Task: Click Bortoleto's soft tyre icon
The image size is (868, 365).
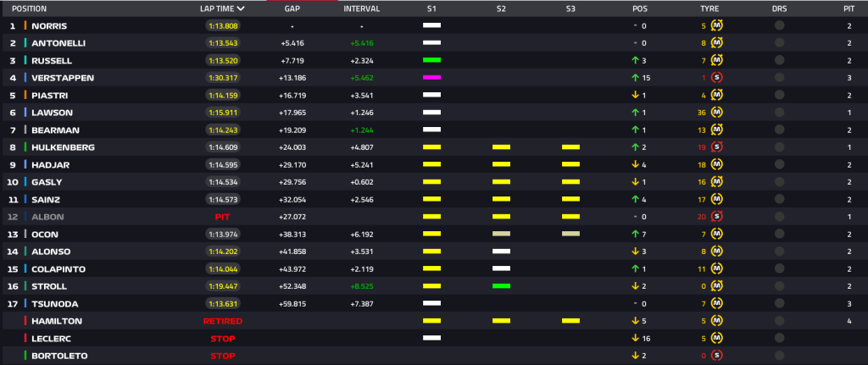Action: [717, 356]
